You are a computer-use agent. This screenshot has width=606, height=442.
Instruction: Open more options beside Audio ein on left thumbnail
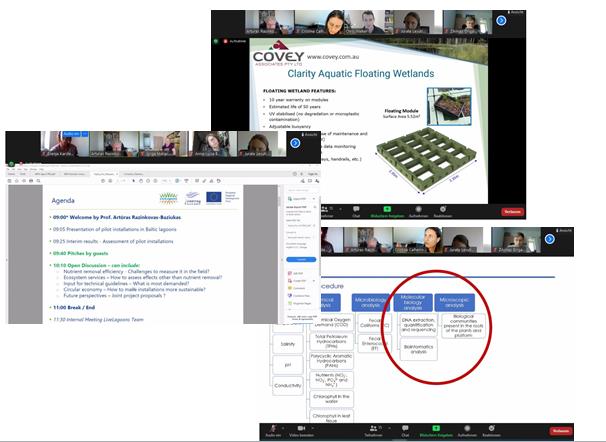point(84,134)
